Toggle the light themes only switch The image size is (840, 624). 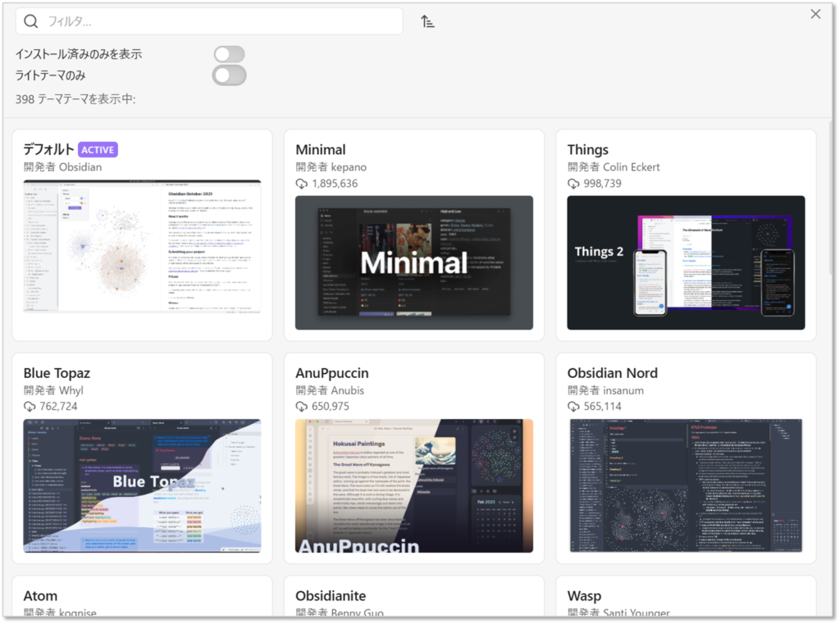click(x=229, y=75)
